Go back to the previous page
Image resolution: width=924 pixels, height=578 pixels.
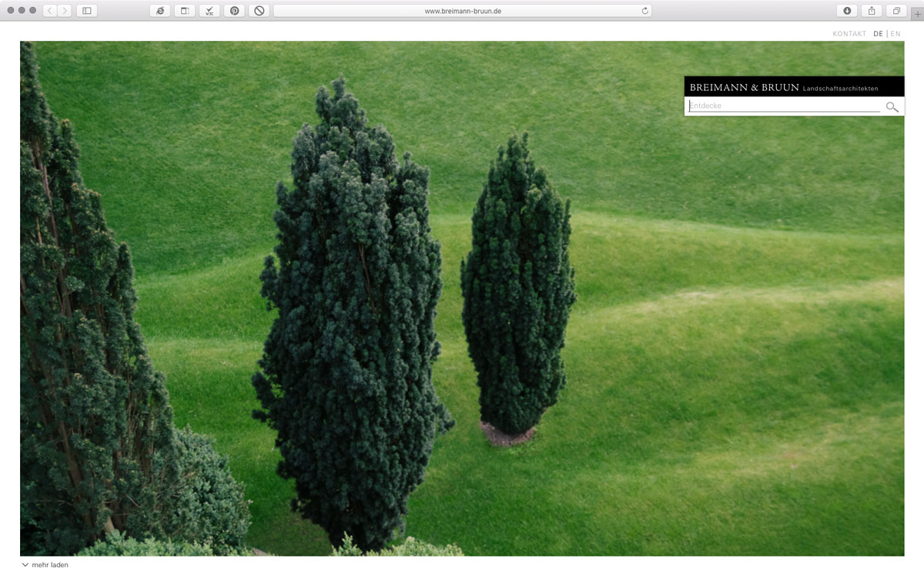click(x=50, y=11)
